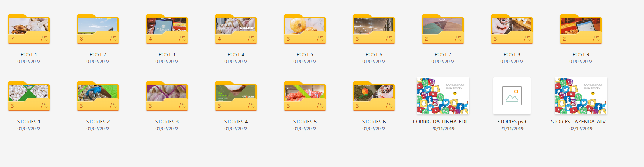Open the POST 2 folder icon

[x=98, y=29]
